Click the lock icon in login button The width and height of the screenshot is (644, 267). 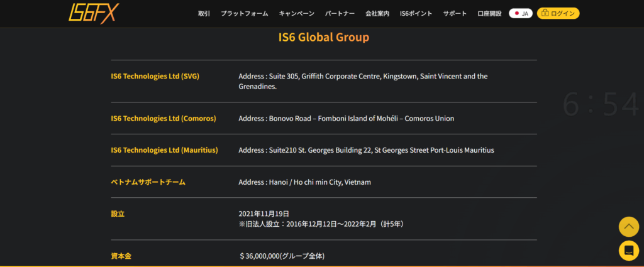[545, 14]
